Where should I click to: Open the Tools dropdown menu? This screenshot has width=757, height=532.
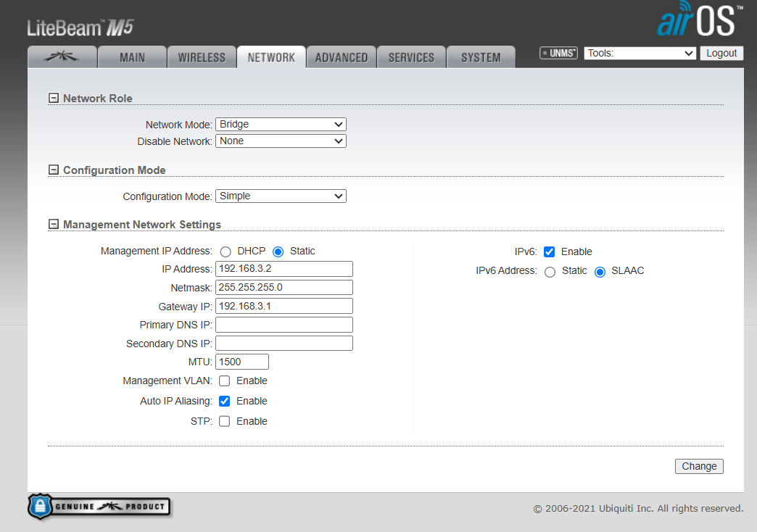(640, 53)
